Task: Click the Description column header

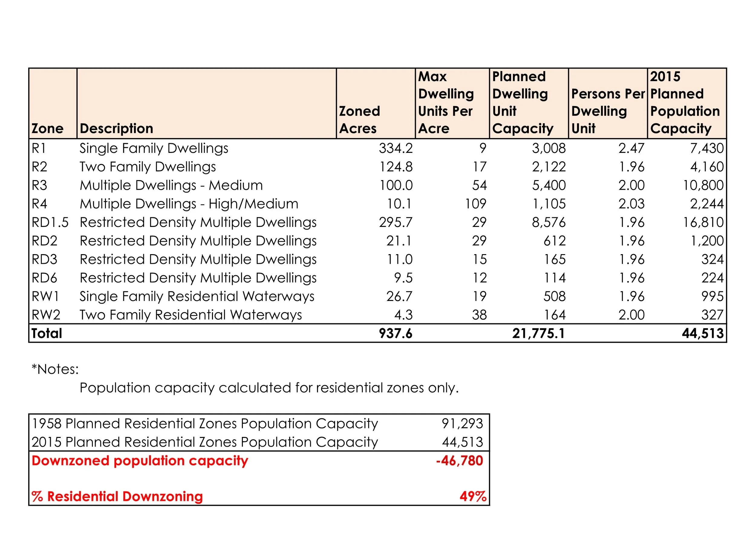Action: [116, 128]
